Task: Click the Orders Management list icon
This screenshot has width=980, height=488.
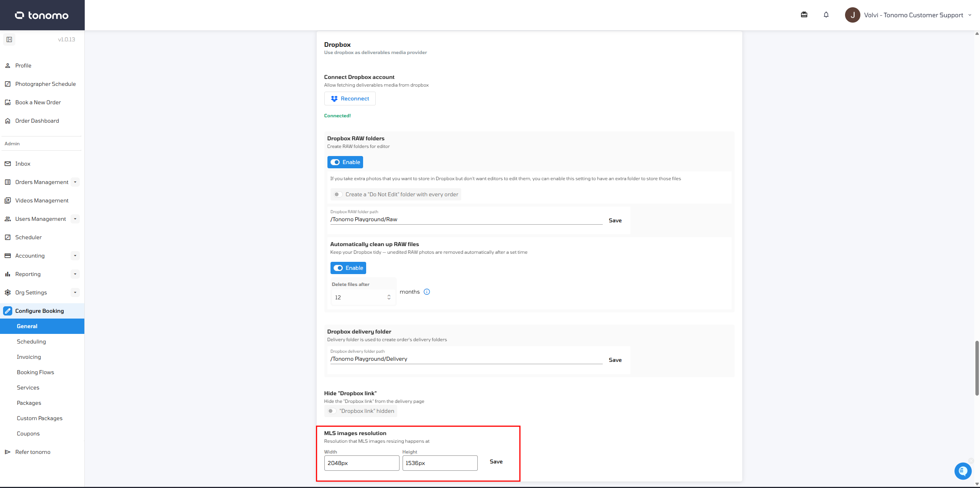Action: [8, 182]
